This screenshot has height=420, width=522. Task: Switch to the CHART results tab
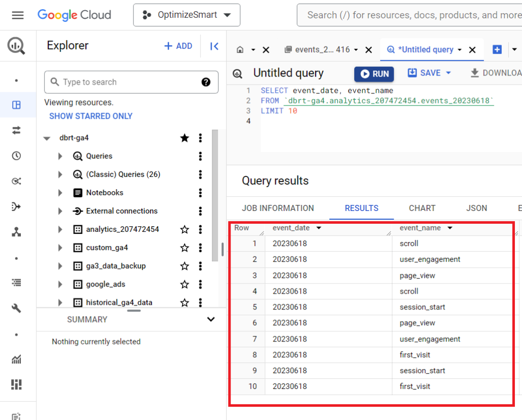tap(422, 208)
